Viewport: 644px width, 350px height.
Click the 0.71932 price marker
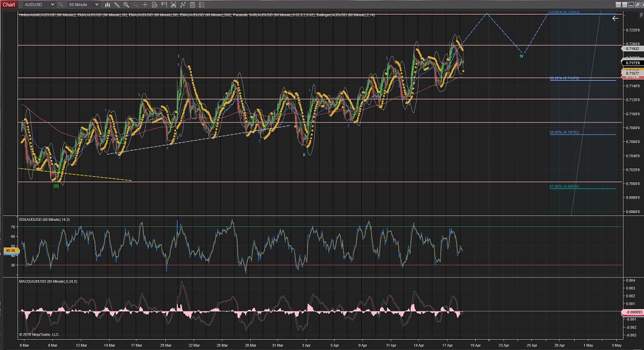pos(632,48)
